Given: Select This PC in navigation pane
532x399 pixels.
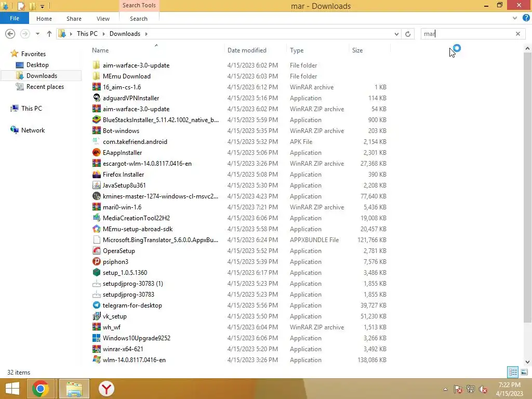Looking at the screenshot, I should point(31,108).
